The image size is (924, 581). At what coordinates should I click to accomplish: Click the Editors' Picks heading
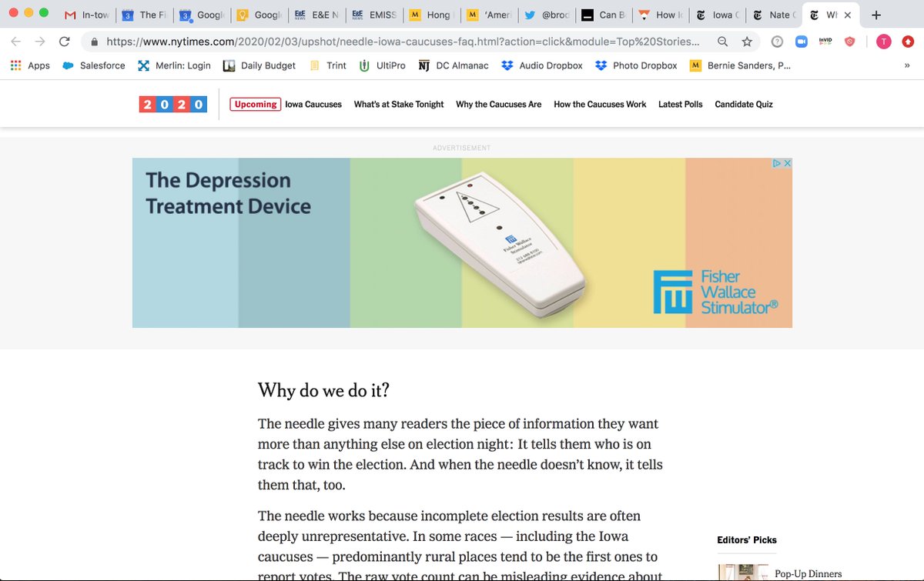[747, 540]
